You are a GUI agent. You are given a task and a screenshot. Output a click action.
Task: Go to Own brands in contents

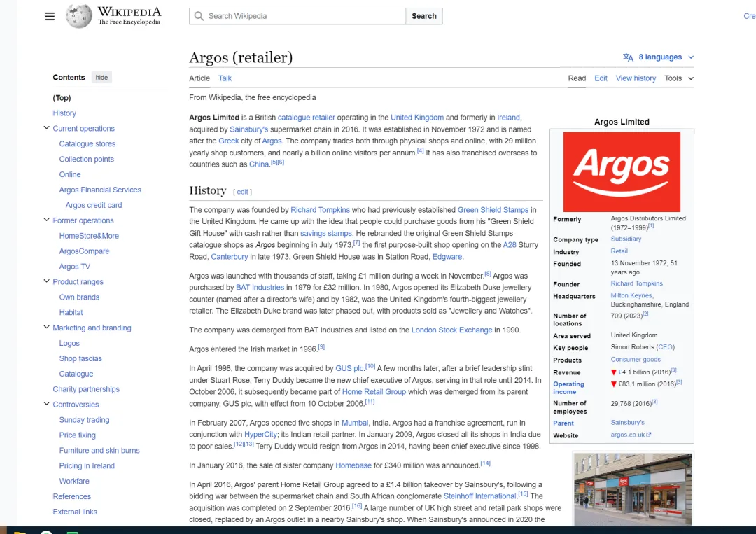click(x=79, y=297)
